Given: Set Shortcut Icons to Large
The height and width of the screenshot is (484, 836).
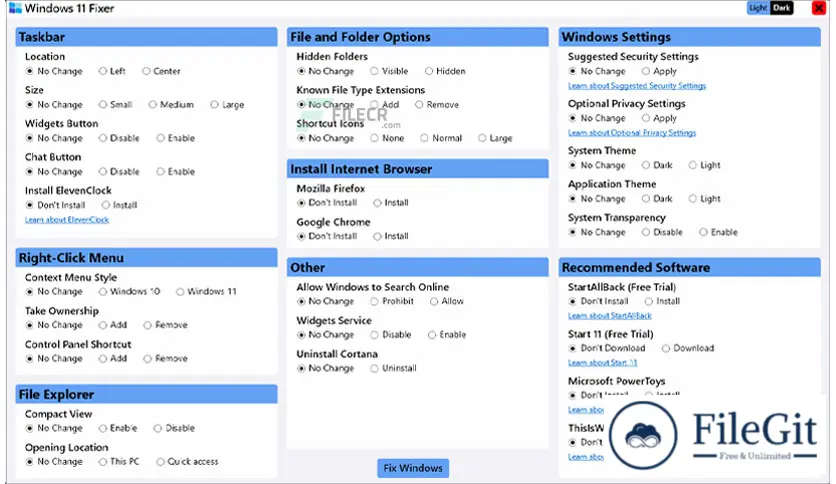Looking at the screenshot, I should pyautogui.click(x=495, y=138).
